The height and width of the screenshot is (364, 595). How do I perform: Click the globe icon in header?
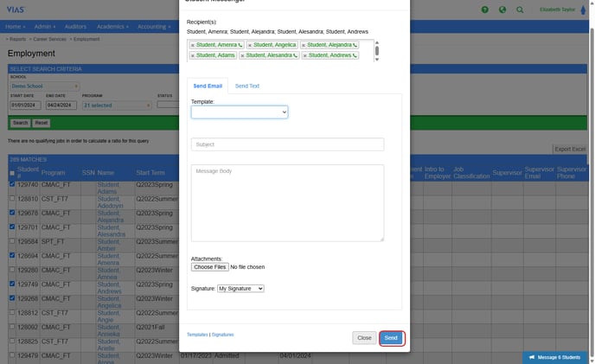click(x=502, y=10)
